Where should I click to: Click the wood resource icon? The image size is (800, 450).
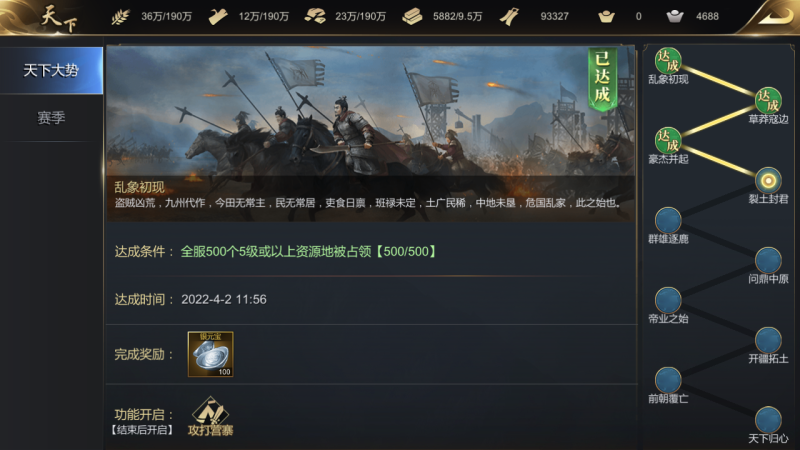coord(218,17)
